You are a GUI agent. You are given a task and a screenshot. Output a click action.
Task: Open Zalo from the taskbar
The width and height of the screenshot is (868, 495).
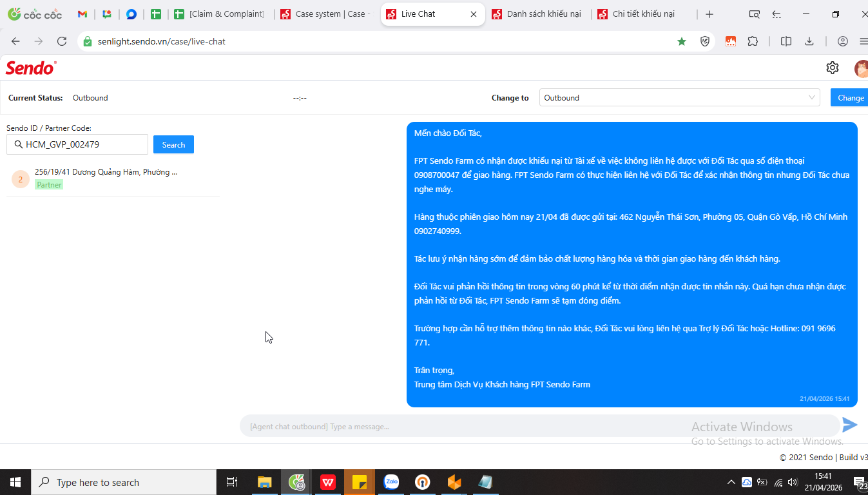click(x=391, y=482)
